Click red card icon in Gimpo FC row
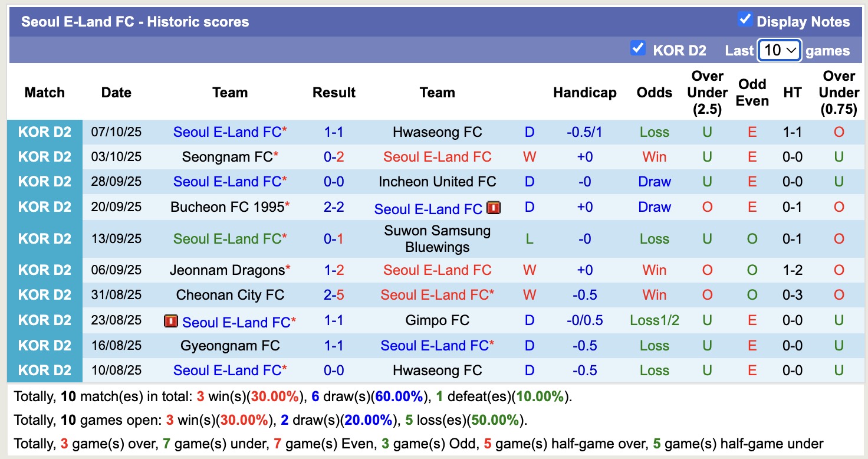 tap(171, 321)
